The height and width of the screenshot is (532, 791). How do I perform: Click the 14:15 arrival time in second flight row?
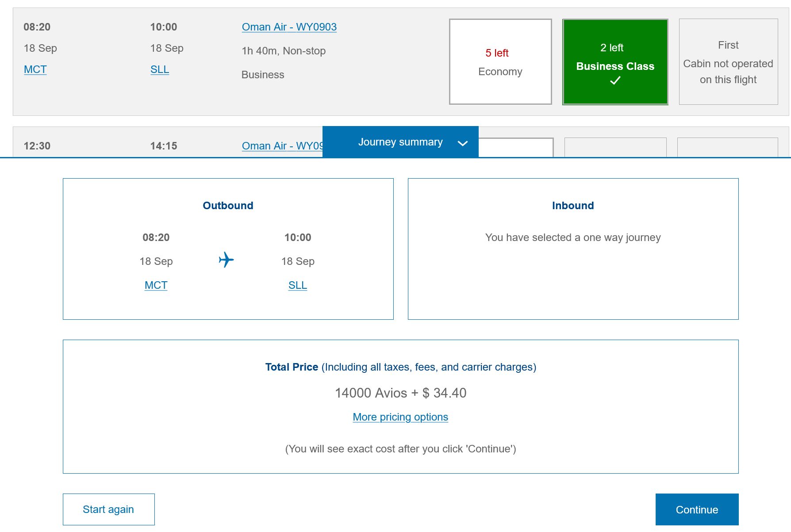(164, 146)
